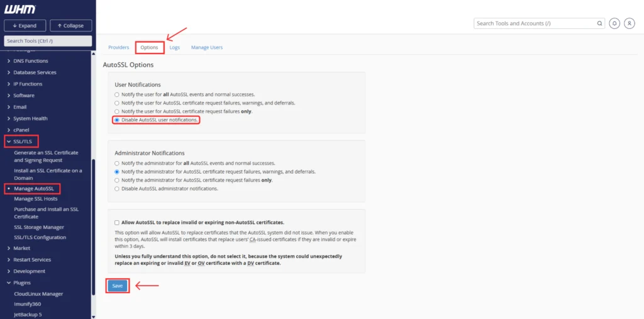Open Install an SSL Certificate on a Domain
The height and width of the screenshot is (319, 644).
[x=48, y=174]
